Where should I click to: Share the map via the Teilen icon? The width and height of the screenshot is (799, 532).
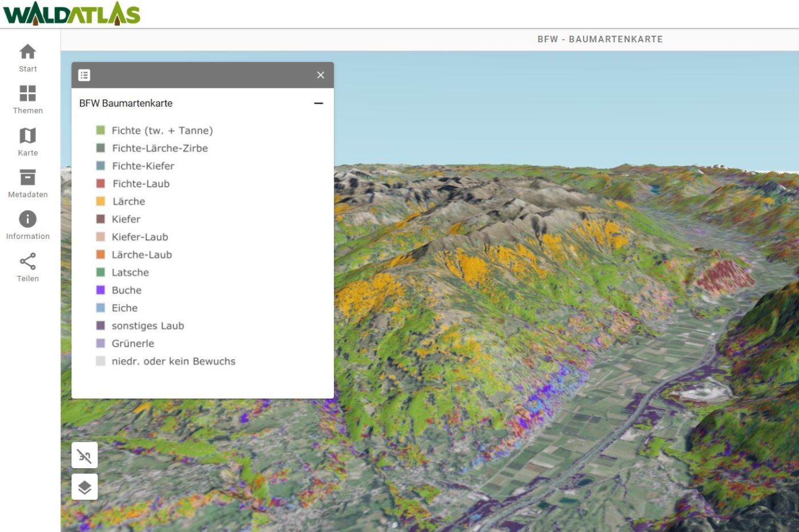[x=27, y=266]
